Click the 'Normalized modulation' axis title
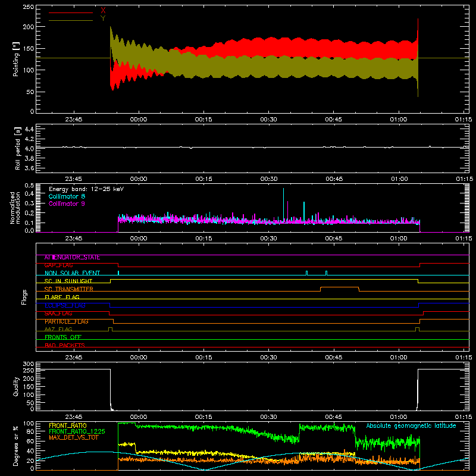This screenshot has height=476, width=476. (x=14, y=208)
